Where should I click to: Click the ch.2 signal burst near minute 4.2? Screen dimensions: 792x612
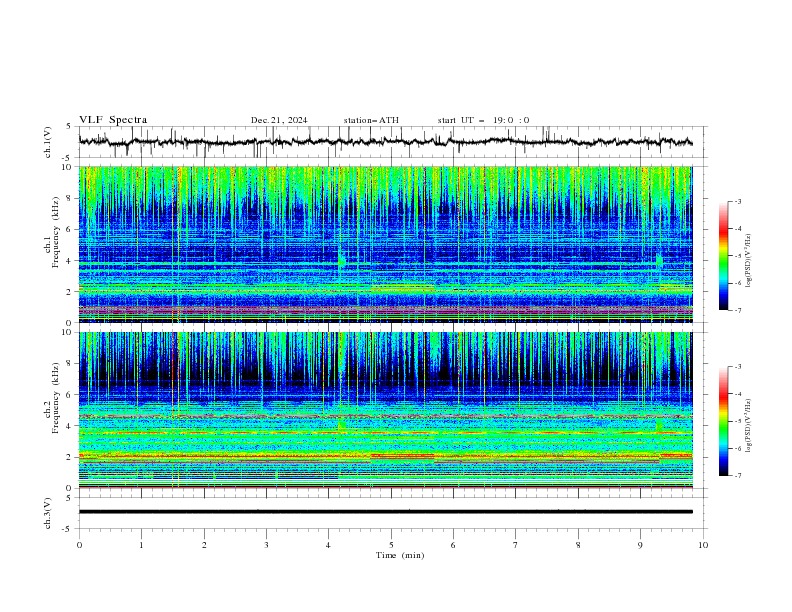click(341, 426)
